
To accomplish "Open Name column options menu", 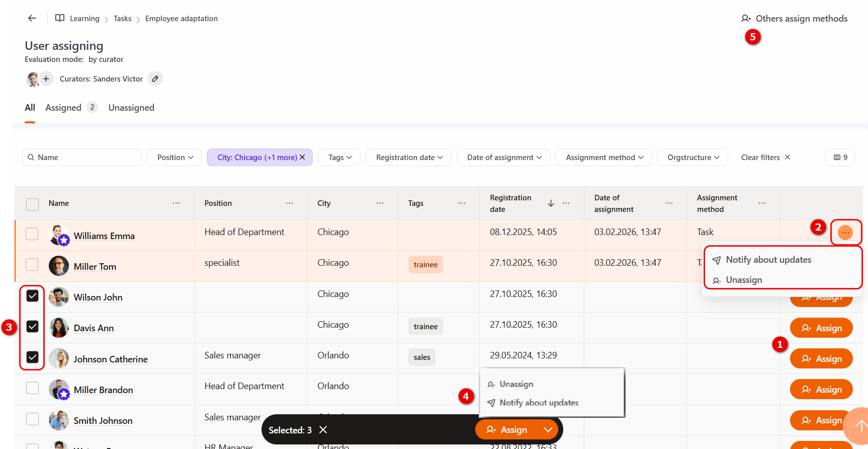I will point(176,203).
